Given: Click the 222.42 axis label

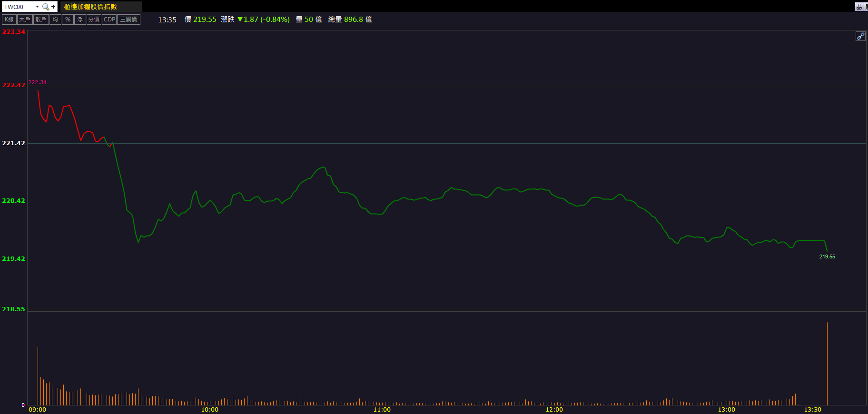Looking at the screenshot, I should 13,85.
